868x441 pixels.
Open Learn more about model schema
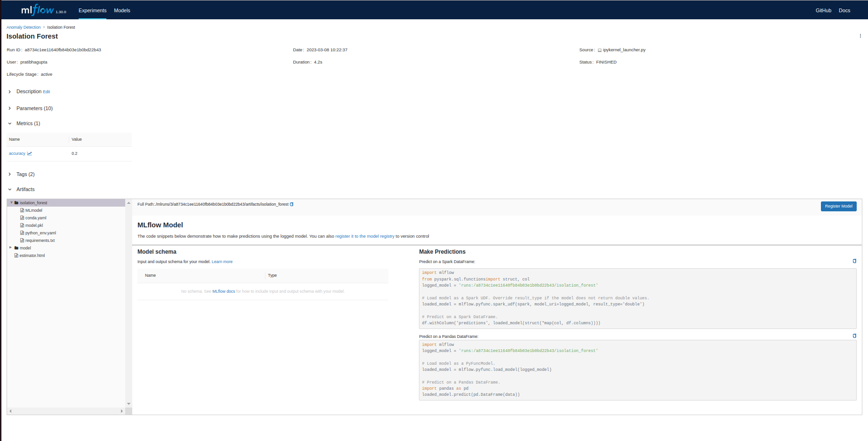[222, 262]
